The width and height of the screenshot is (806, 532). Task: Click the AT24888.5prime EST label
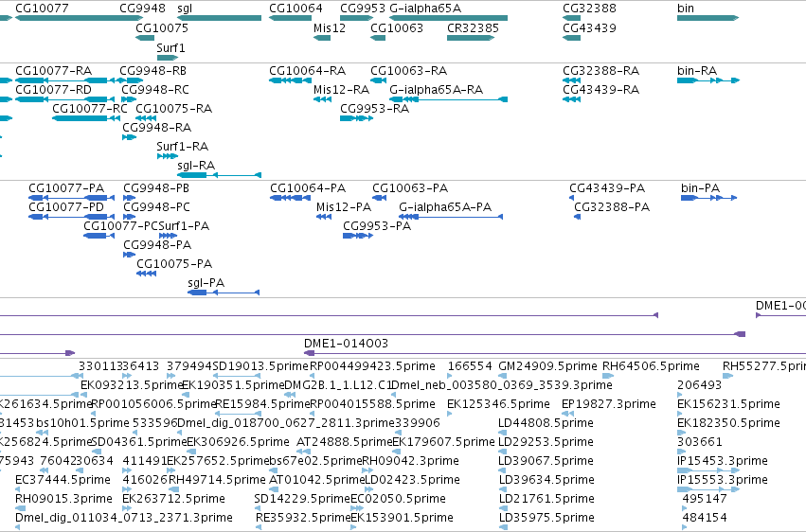[x=345, y=442]
